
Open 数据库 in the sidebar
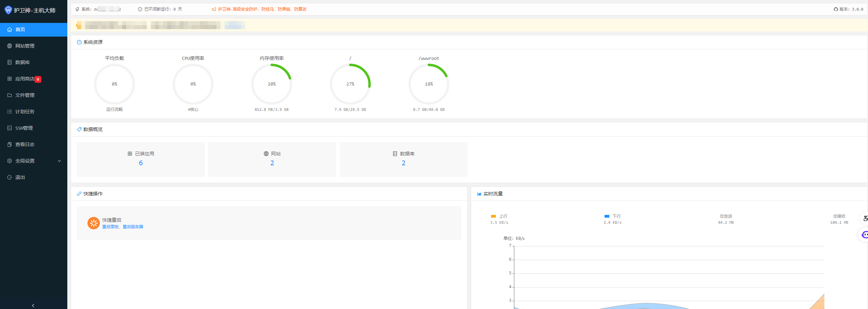click(x=33, y=62)
